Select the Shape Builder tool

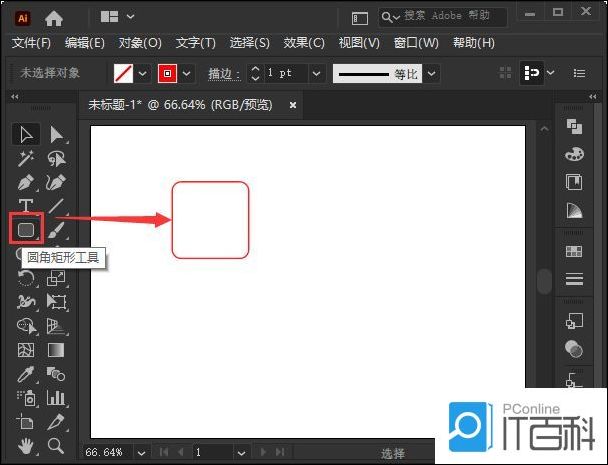click(26, 326)
